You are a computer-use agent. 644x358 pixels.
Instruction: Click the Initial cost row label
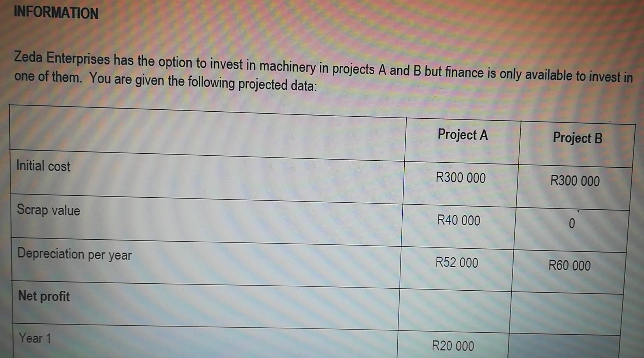coord(43,166)
